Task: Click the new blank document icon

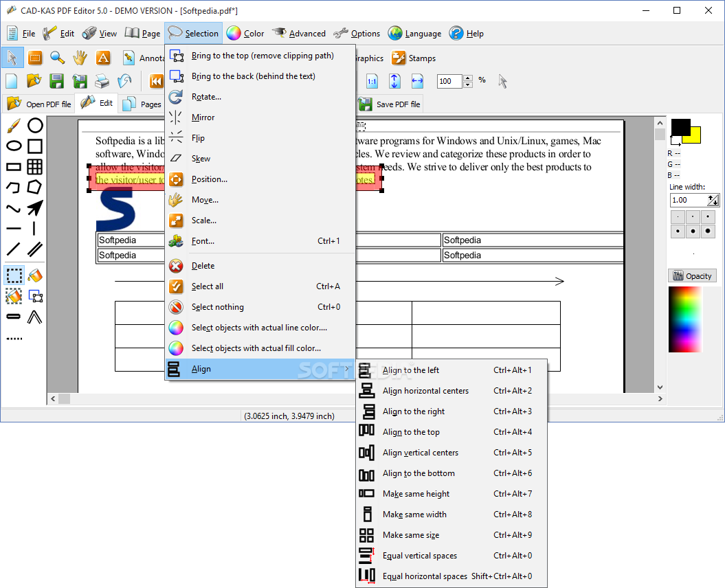Action: 12,81
